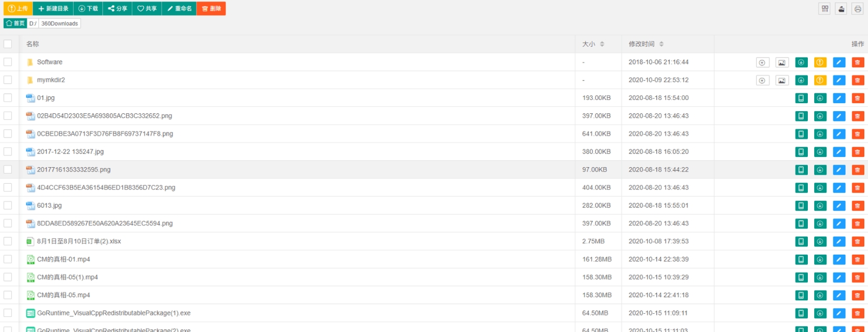Click file name 4D4CCF63B5EA36154B6ED1B8356D7C23.png
Screen dimensions: 868x332
106,187
